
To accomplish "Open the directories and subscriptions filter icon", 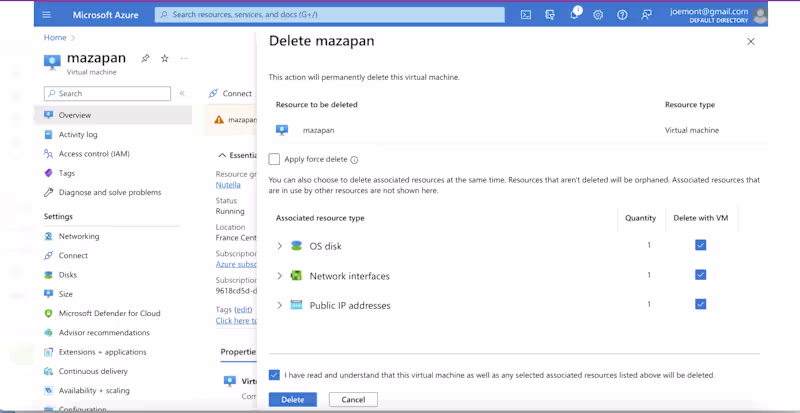I will 549,15.
